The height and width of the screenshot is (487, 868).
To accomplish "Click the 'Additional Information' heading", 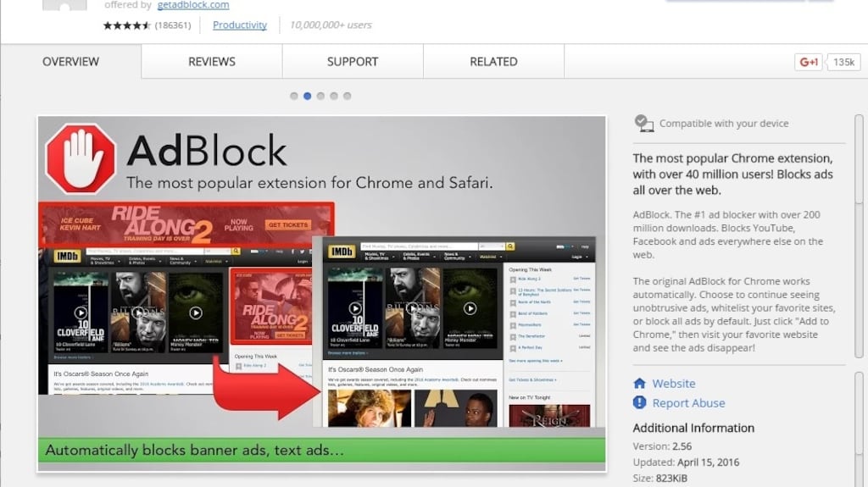I will click(693, 428).
